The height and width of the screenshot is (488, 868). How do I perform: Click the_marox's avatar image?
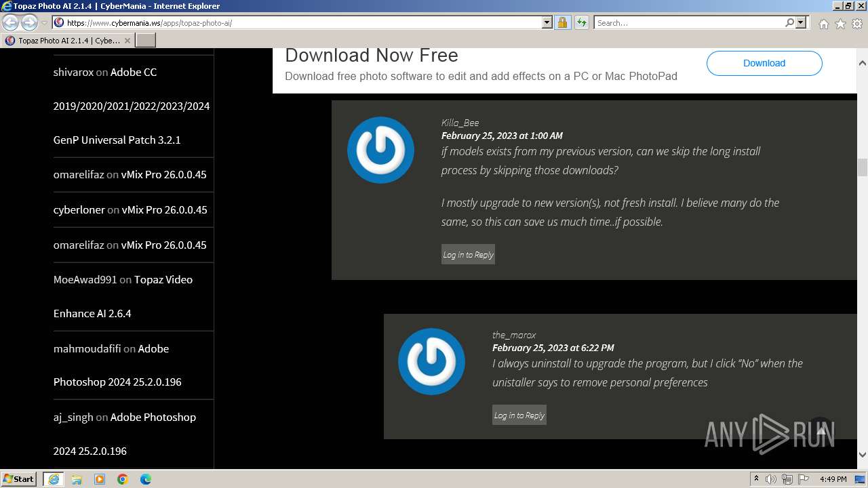tap(431, 361)
